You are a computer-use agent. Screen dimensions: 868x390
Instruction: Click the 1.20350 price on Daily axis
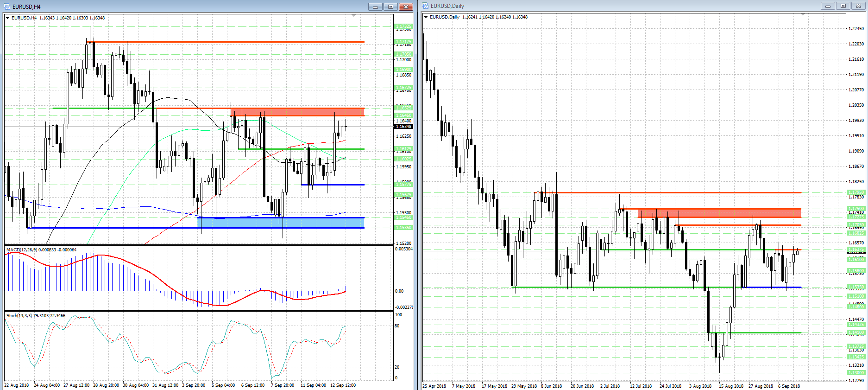coord(856,105)
